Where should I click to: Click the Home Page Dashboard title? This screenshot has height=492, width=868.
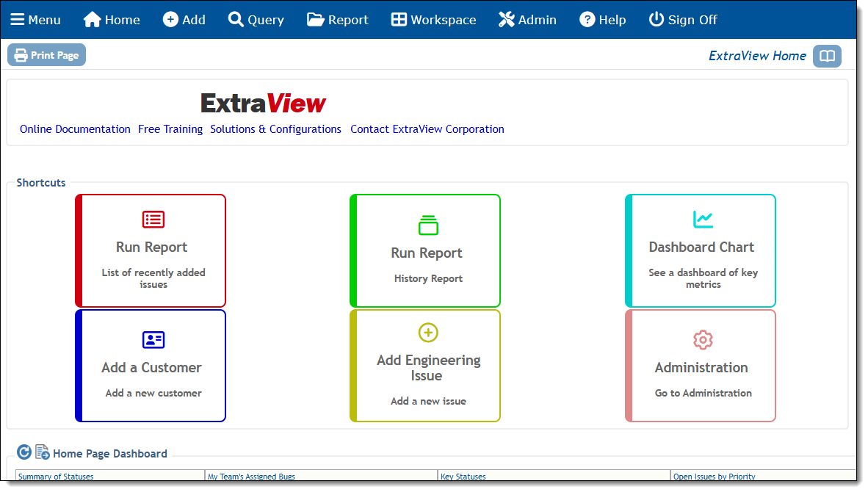tap(110, 454)
